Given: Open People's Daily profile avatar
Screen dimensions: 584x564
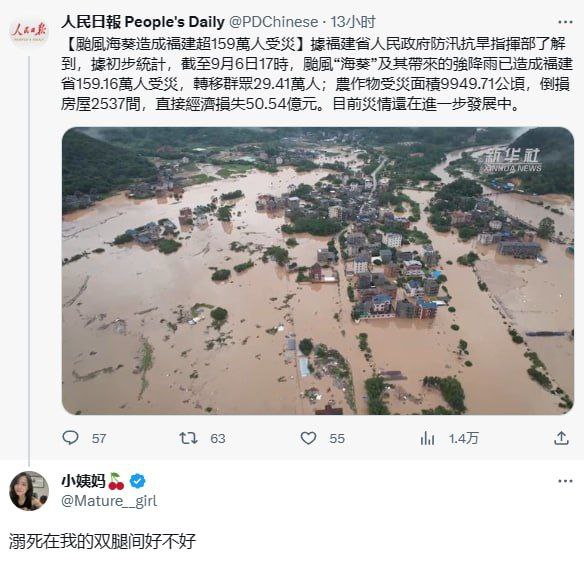Looking at the screenshot, I should pos(29,31).
